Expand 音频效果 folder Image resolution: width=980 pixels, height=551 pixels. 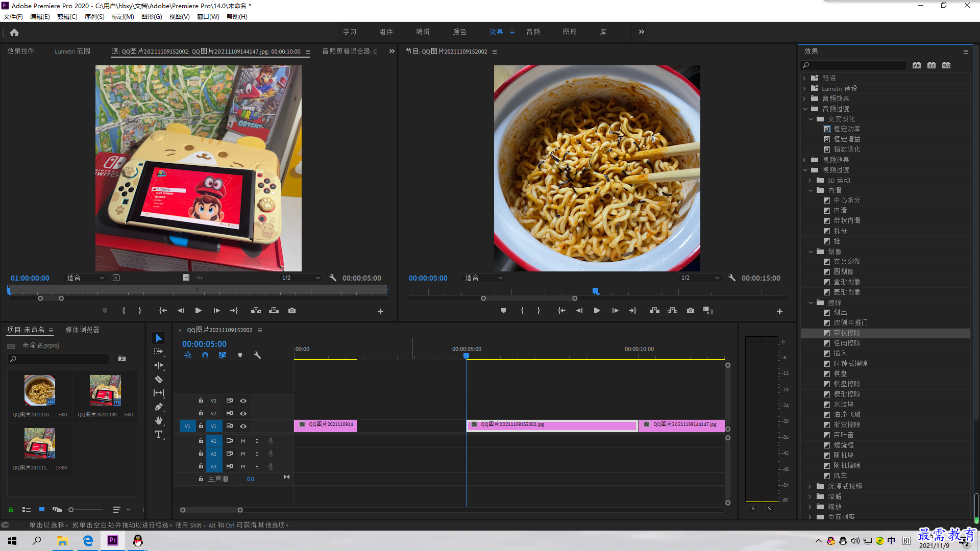click(804, 98)
